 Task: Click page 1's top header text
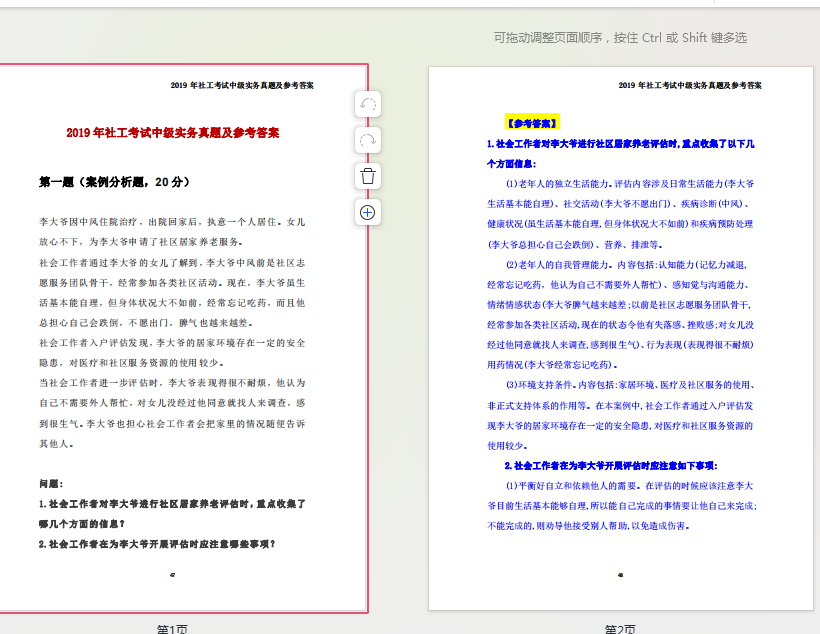tap(242, 85)
